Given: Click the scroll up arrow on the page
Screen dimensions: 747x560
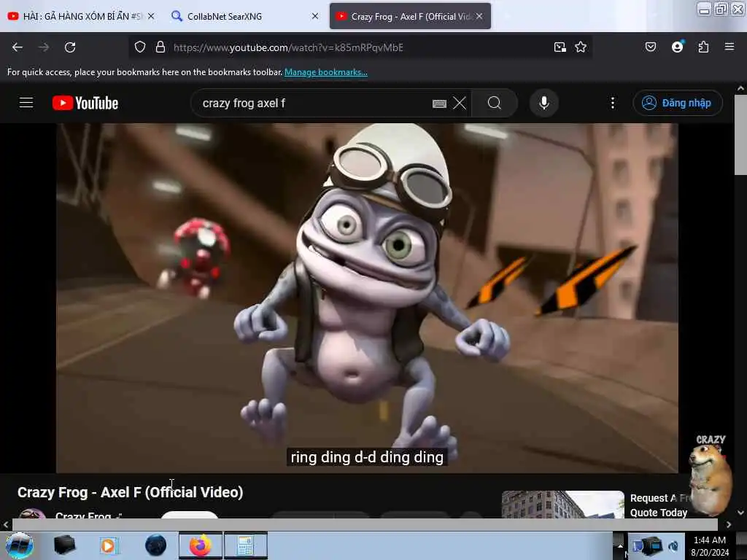Looking at the screenshot, I should point(740,88).
